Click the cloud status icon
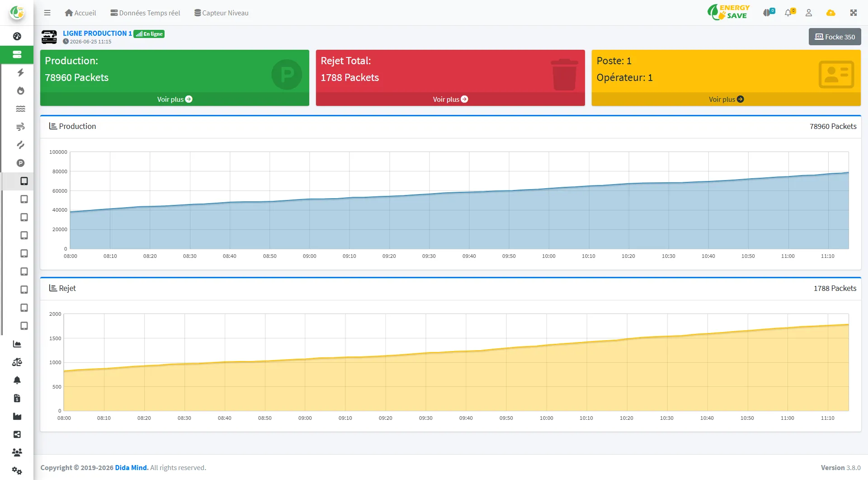Image resolution: width=868 pixels, height=480 pixels. point(831,13)
